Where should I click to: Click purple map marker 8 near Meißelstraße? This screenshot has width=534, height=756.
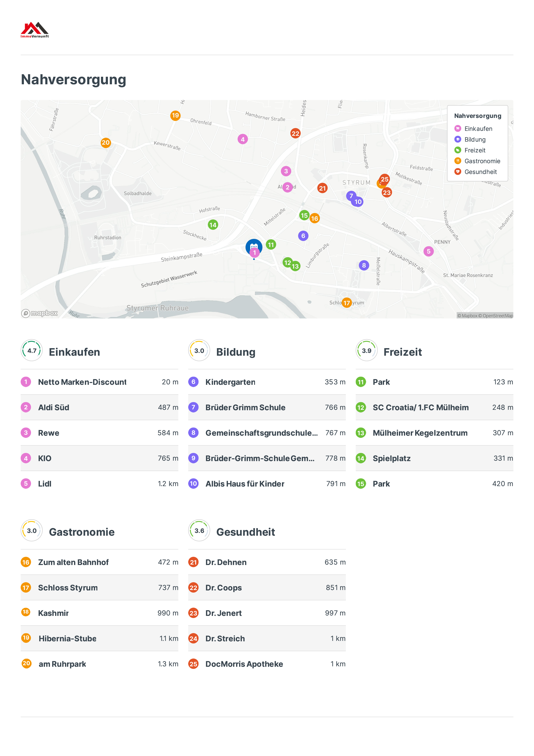click(x=364, y=265)
